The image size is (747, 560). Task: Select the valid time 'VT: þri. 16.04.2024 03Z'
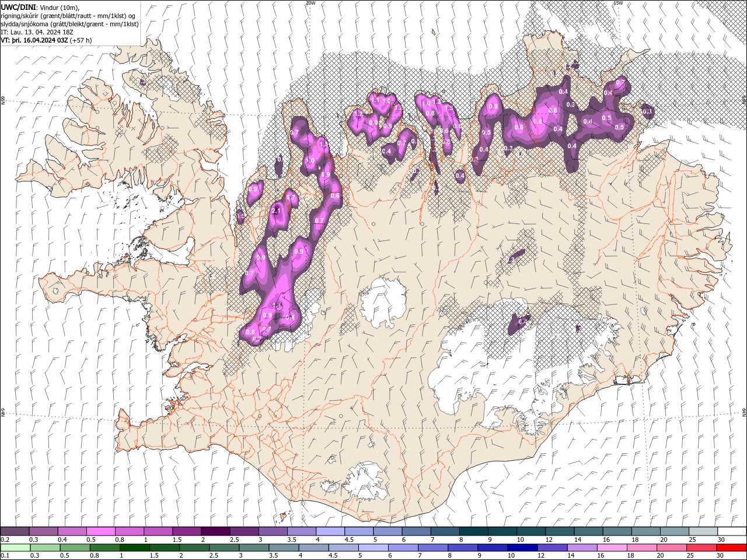[34, 40]
